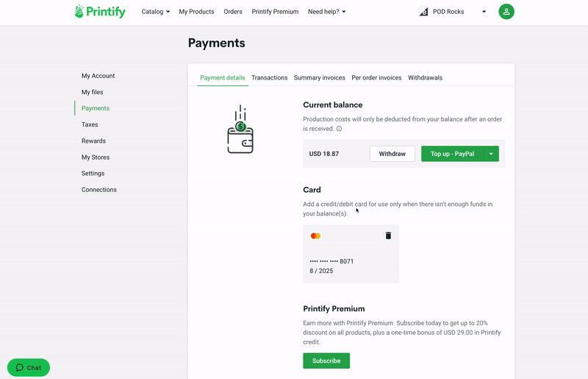
Task: Expand the Need help? menu
Action: pyautogui.click(x=326, y=12)
